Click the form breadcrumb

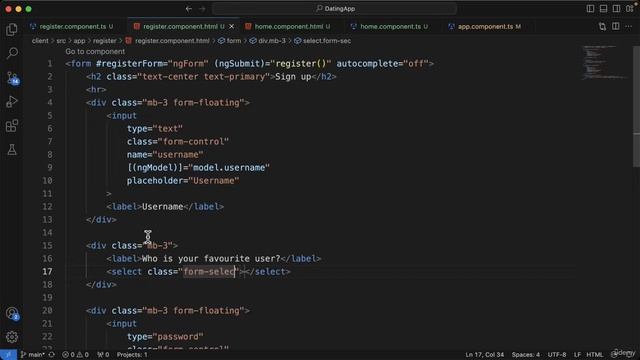pyautogui.click(x=229, y=41)
